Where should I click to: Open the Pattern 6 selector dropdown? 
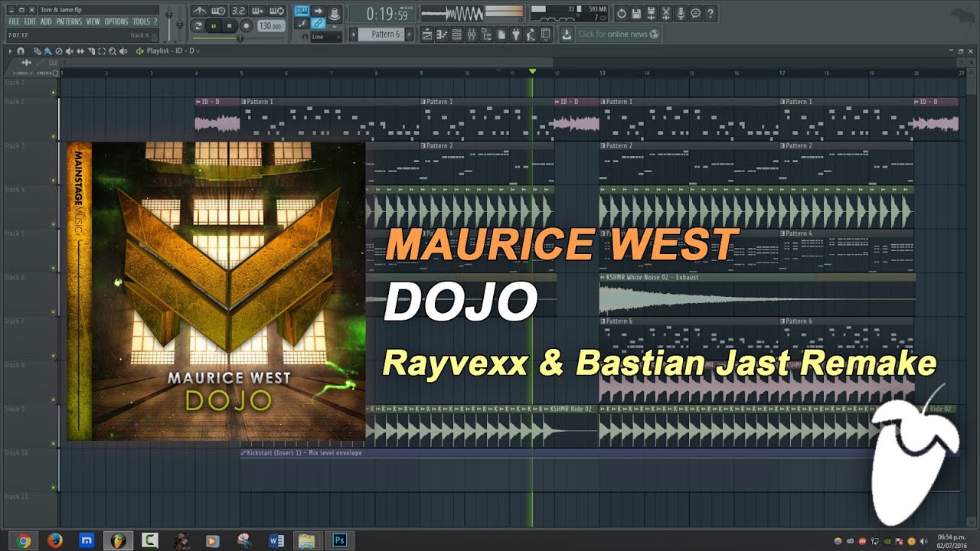point(381,34)
